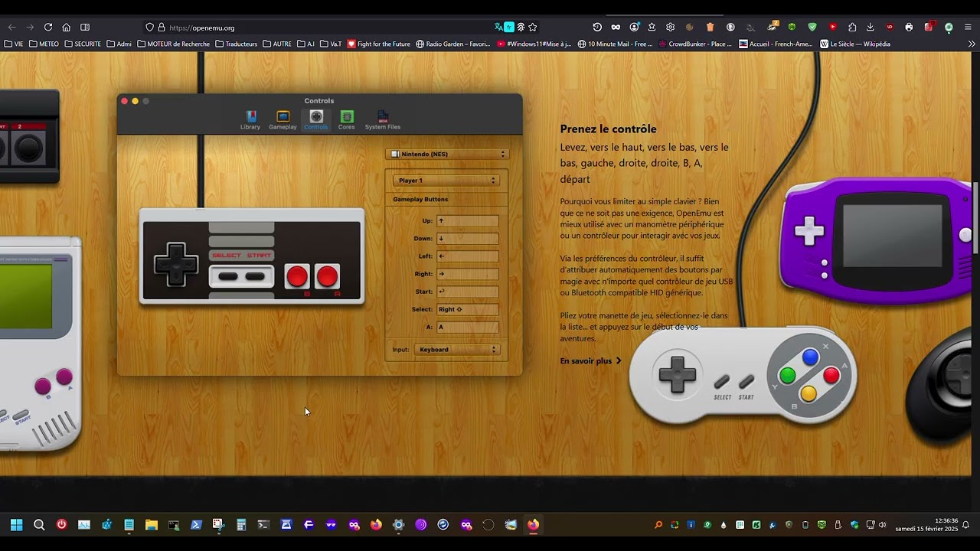This screenshot has width=980, height=551.
Task: Toggle the browser sidebar icon
Action: [x=85, y=27]
